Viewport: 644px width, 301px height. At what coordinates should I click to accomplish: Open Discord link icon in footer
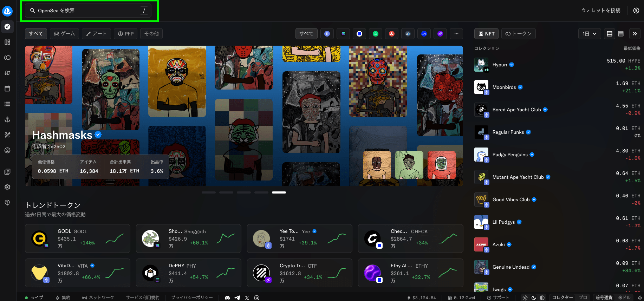point(227,297)
